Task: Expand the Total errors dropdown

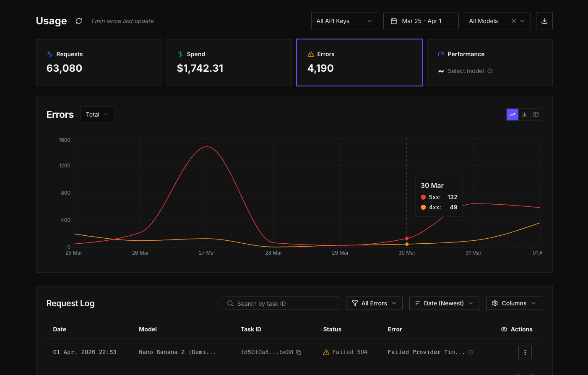Action: [97, 115]
